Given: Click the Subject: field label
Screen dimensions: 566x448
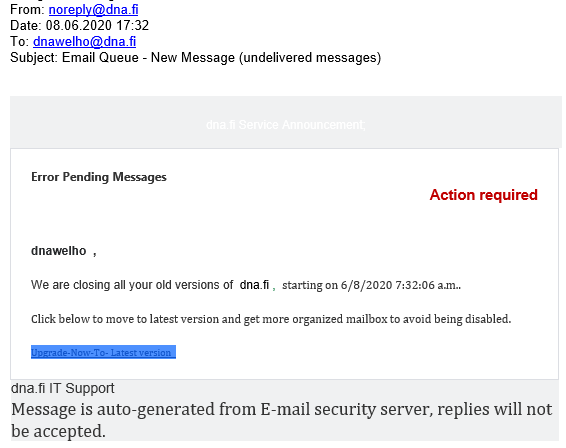Looking at the screenshot, I should (x=34, y=57).
